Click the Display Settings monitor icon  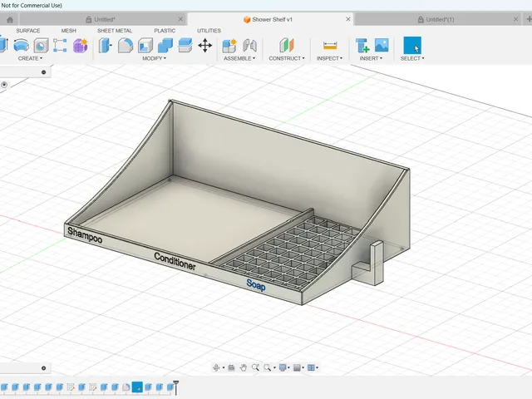(283, 367)
